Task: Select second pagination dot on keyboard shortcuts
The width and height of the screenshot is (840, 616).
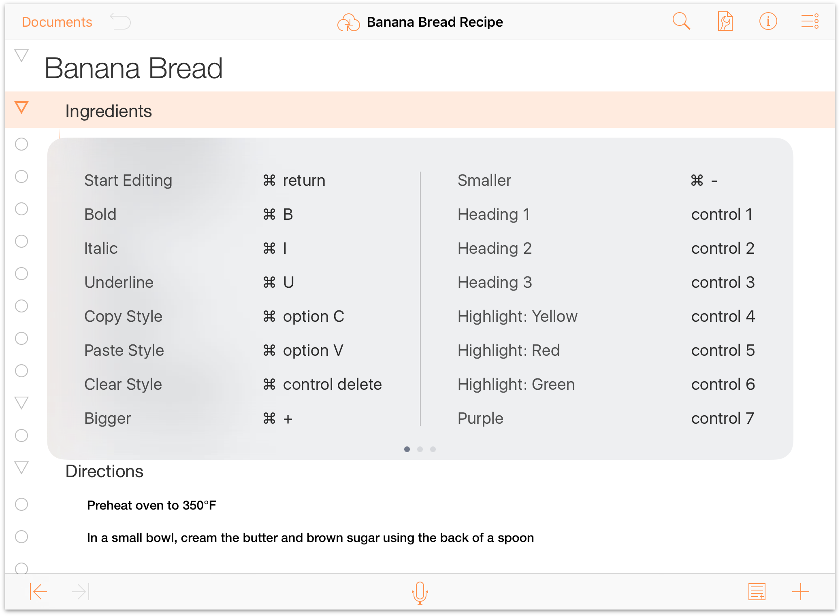Action: point(420,448)
